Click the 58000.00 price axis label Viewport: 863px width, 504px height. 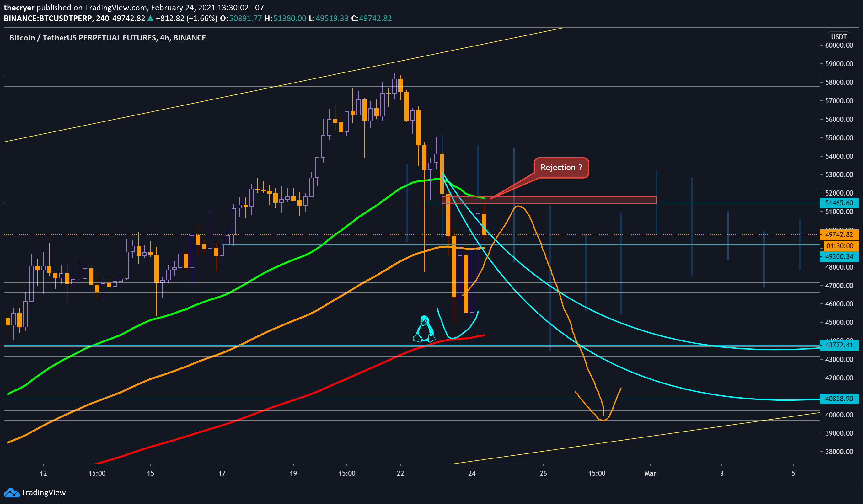839,82
